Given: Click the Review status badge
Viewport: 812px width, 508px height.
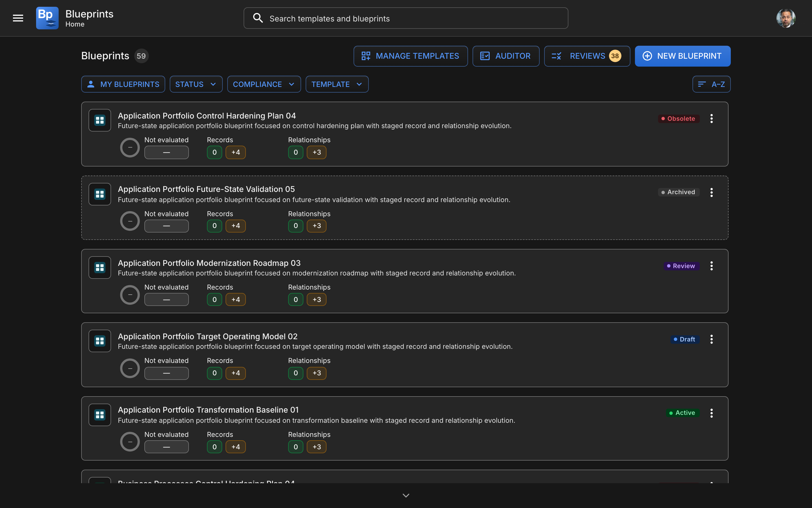Looking at the screenshot, I should pyautogui.click(x=681, y=266).
